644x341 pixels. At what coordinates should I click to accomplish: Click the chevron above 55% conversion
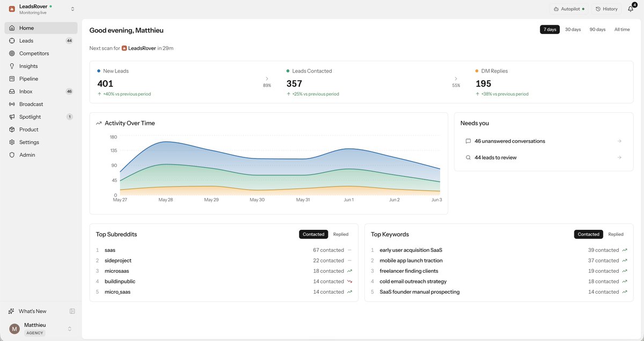[x=456, y=79]
